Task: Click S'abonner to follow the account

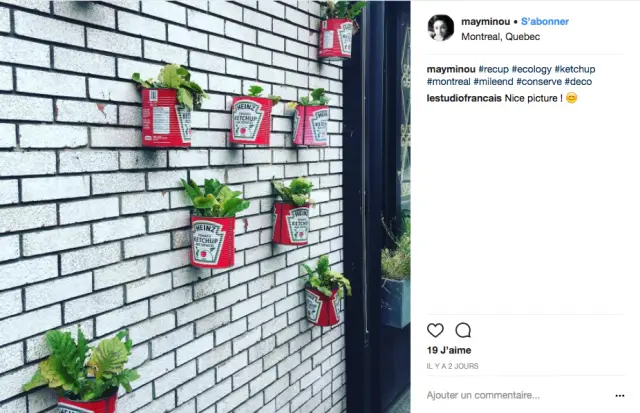Action: (544, 22)
